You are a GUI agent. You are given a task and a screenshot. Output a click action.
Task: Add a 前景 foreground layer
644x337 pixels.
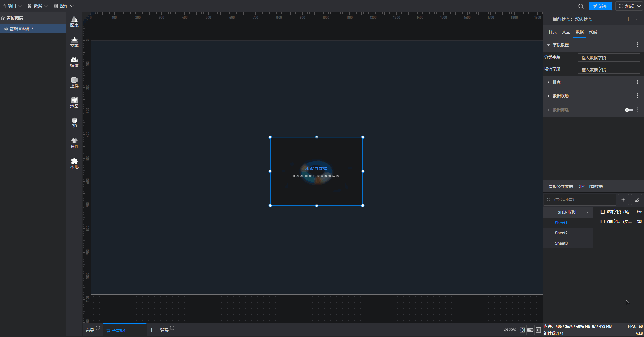(x=98, y=328)
